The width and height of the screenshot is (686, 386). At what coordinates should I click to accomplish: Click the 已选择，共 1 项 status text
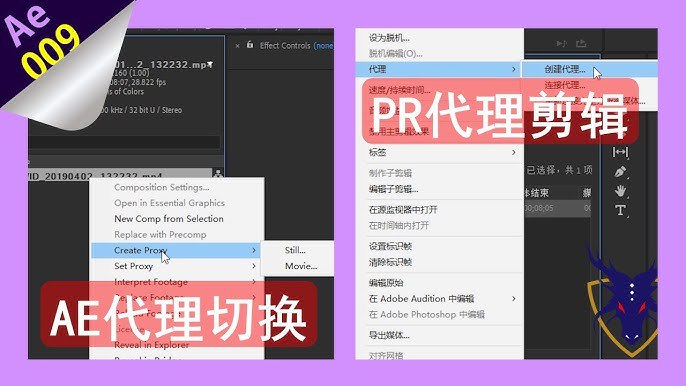pos(560,170)
